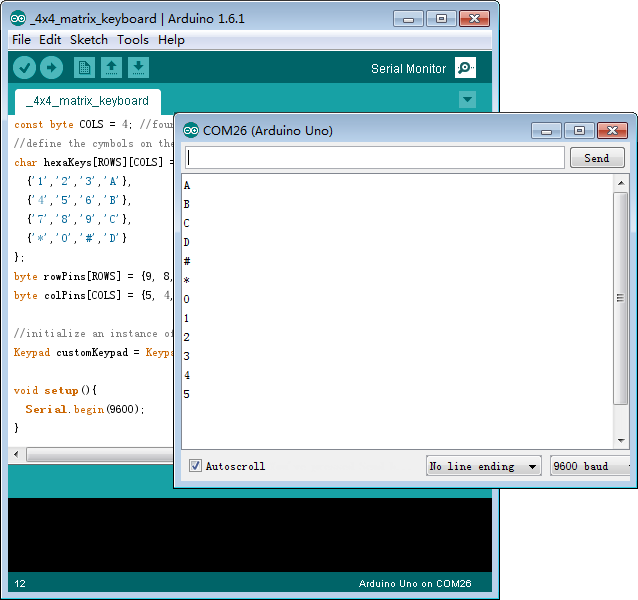Click serial monitor scroll down arrow
The height and width of the screenshot is (600, 638).
tap(621, 440)
